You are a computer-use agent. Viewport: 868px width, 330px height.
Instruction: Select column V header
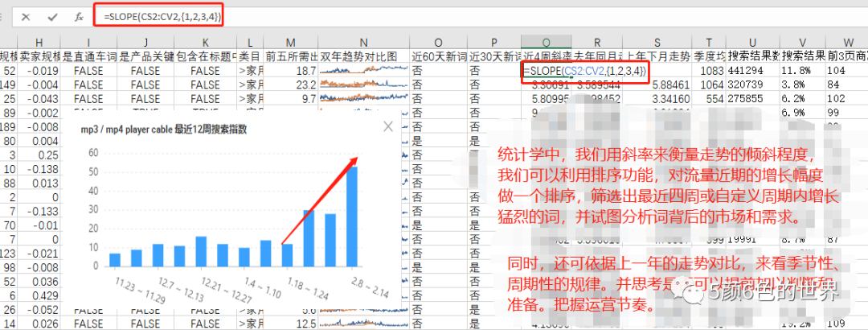[x=802, y=42]
